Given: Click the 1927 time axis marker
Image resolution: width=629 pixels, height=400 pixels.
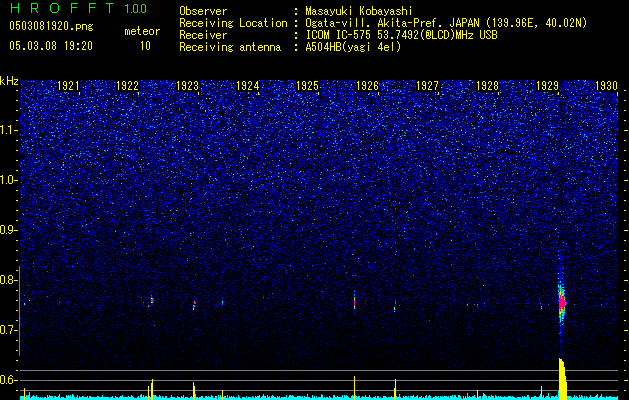Looking at the screenshot, I should [427, 86].
